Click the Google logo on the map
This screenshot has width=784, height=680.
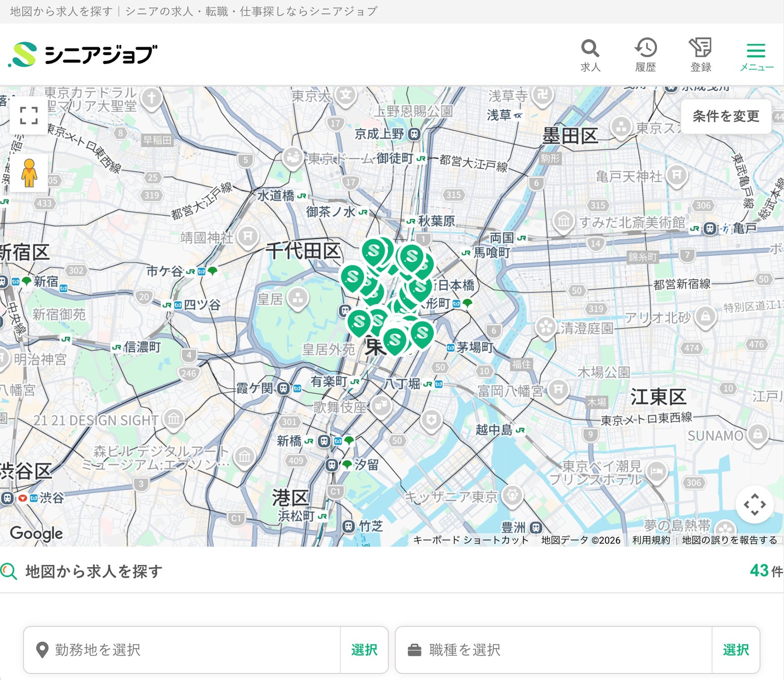(36, 533)
